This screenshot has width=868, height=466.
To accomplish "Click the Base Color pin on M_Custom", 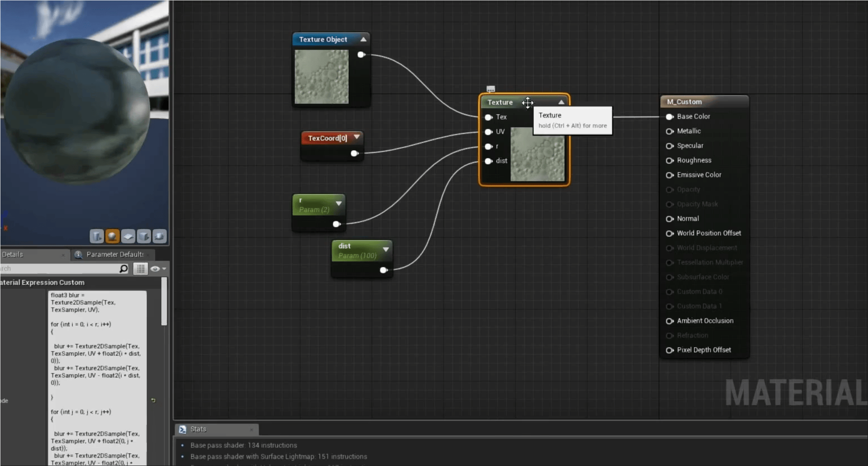I will pos(670,117).
